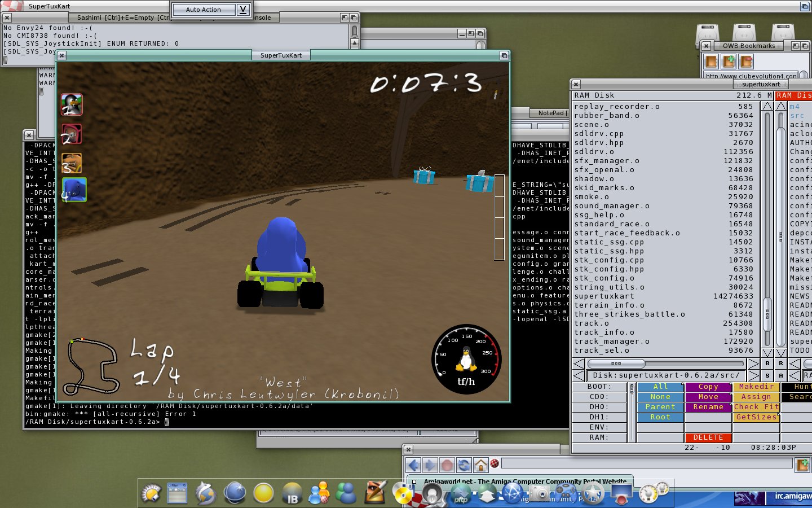Select the DH1: volume
This screenshot has height=508, width=812.
[x=599, y=417]
